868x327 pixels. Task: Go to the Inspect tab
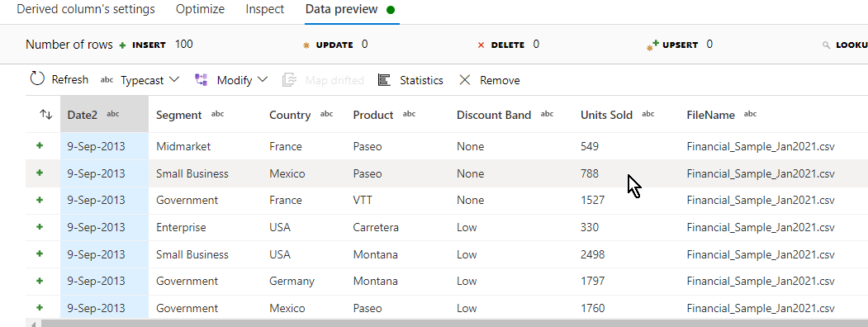click(x=264, y=9)
